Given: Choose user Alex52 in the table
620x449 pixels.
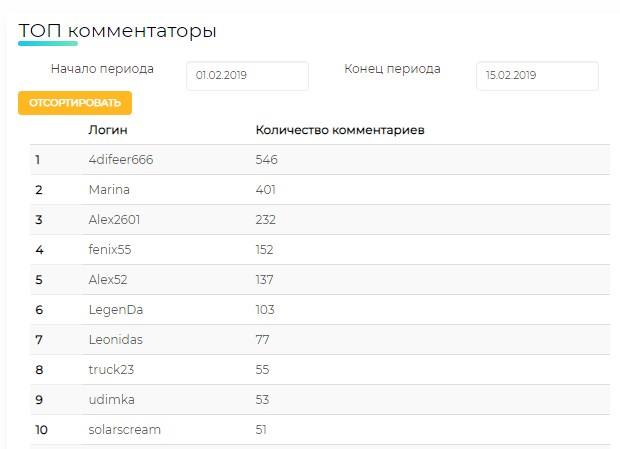Looking at the screenshot, I should coord(108,280).
